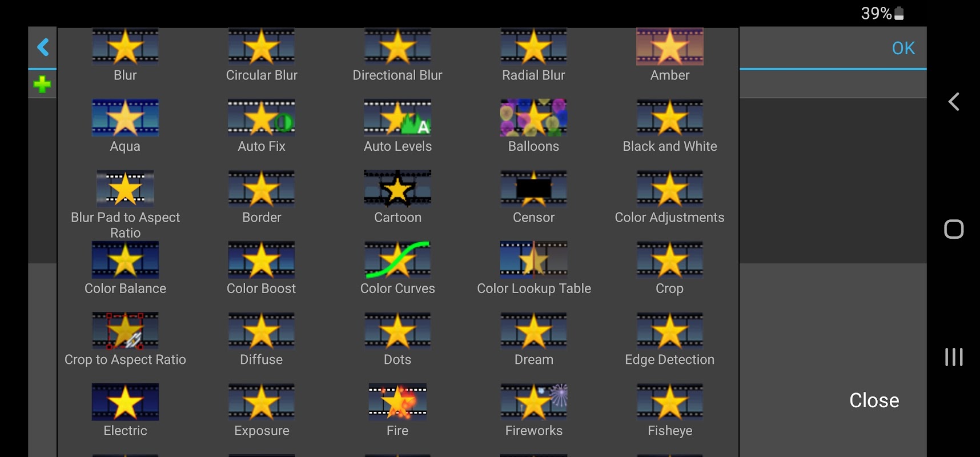The image size is (980, 457).
Task: Pick the Radial Blur effect
Action: pyautogui.click(x=533, y=47)
